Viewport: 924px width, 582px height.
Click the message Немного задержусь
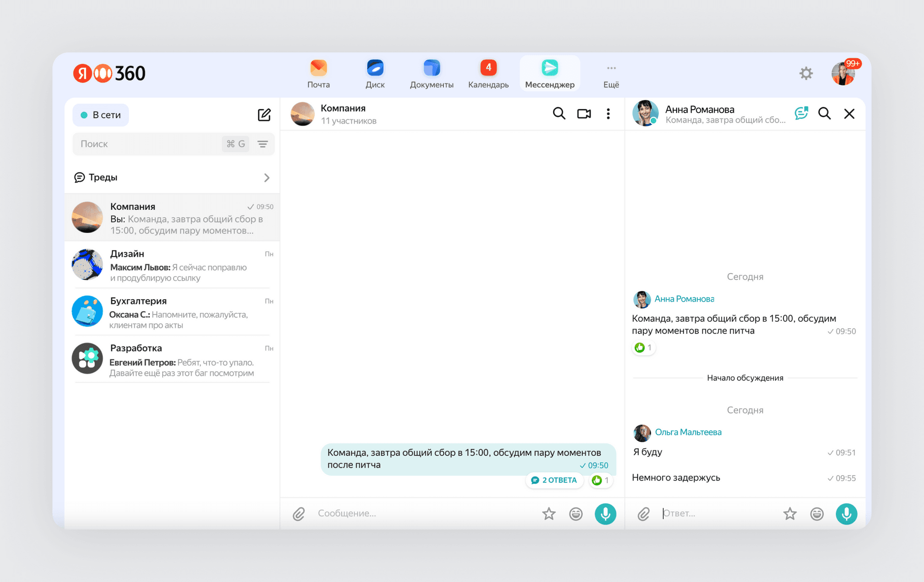(676, 478)
